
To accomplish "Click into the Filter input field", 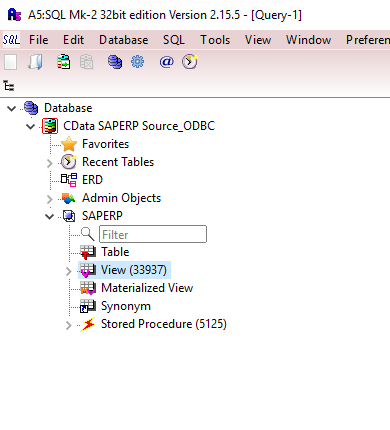I will coord(153,234).
